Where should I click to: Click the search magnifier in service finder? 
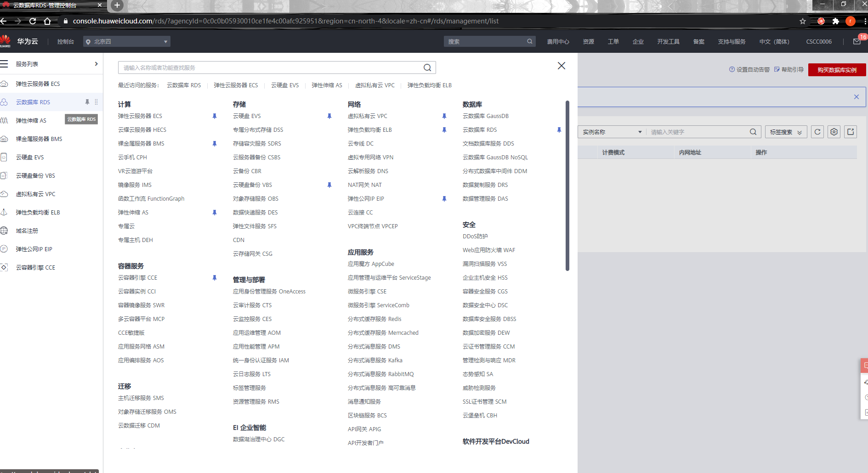click(x=427, y=68)
